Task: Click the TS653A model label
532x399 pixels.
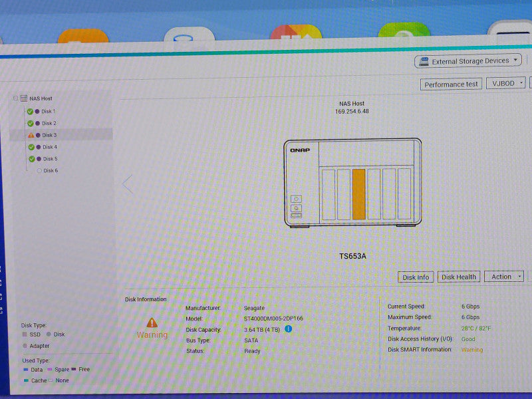Action: [x=352, y=256]
